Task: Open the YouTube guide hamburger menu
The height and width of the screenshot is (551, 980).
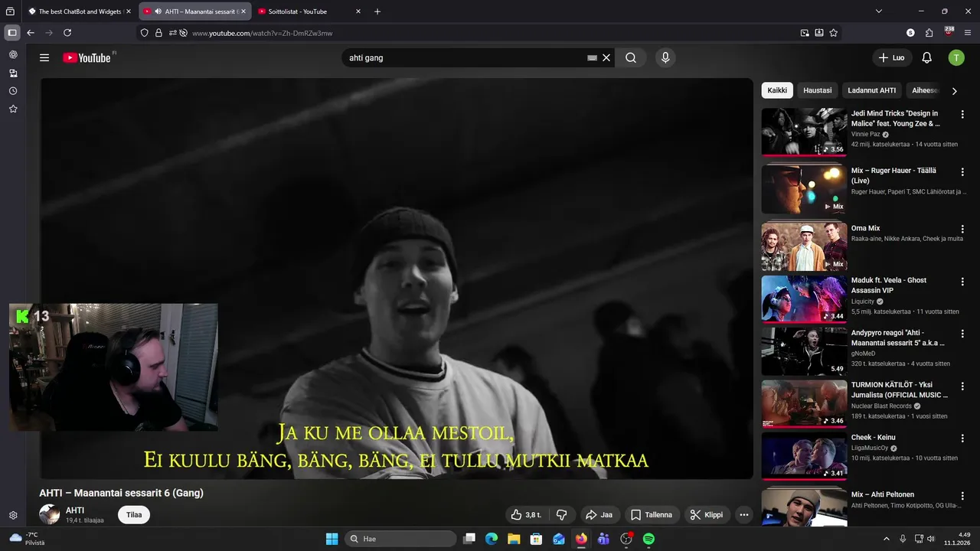Action: [44, 57]
